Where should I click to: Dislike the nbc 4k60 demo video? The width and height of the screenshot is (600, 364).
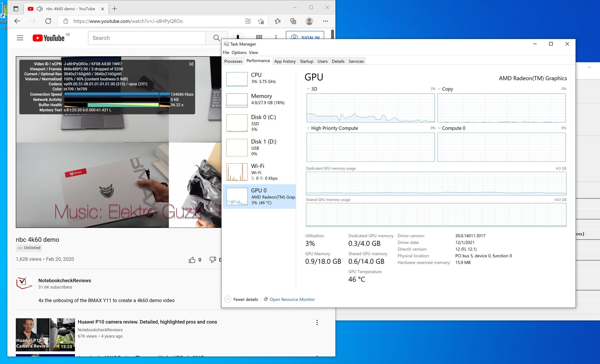click(213, 260)
